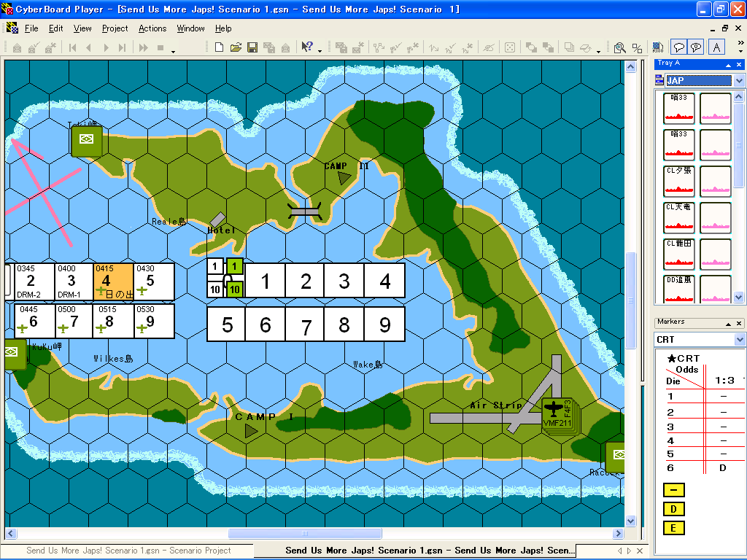The width and height of the screenshot is (747, 560).
Task: Open the Edit menu
Action: pos(55,28)
